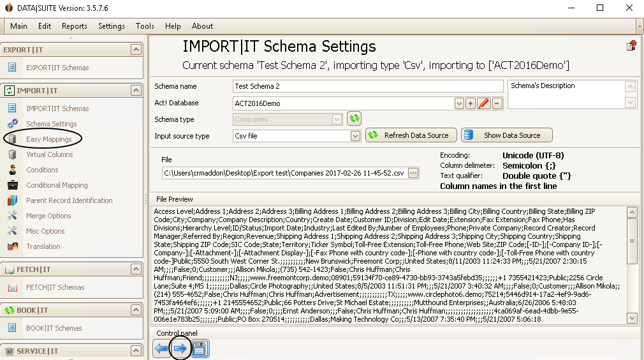Click the Virtual Columns cube icon
This screenshot has width=644, height=360.
12,154
